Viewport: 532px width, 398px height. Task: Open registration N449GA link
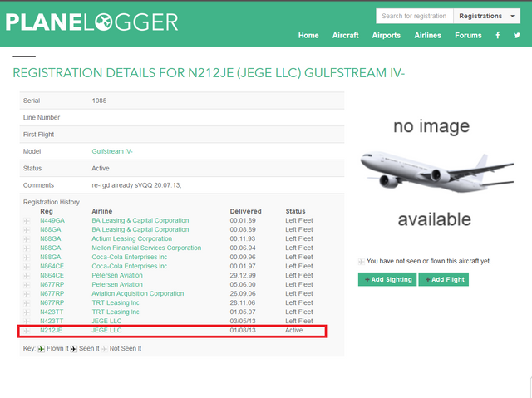[52, 220]
